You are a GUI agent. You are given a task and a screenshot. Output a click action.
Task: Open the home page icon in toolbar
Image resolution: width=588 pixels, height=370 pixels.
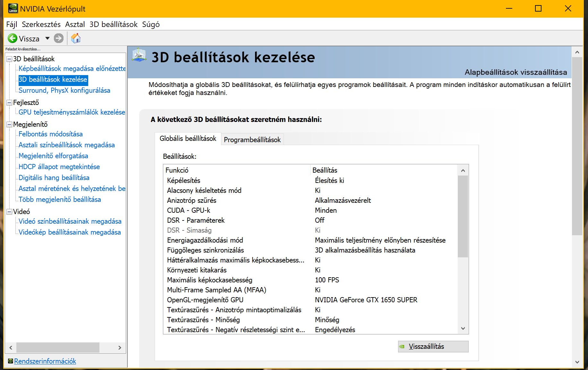[x=76, y=38]
